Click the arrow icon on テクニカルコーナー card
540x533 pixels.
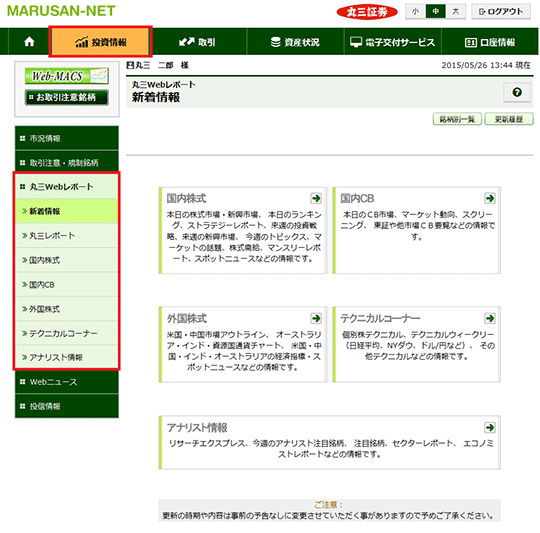pos(490,318)
